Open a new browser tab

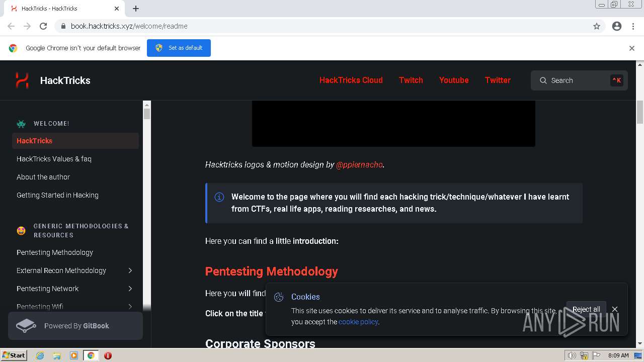(x=136, y=9)
